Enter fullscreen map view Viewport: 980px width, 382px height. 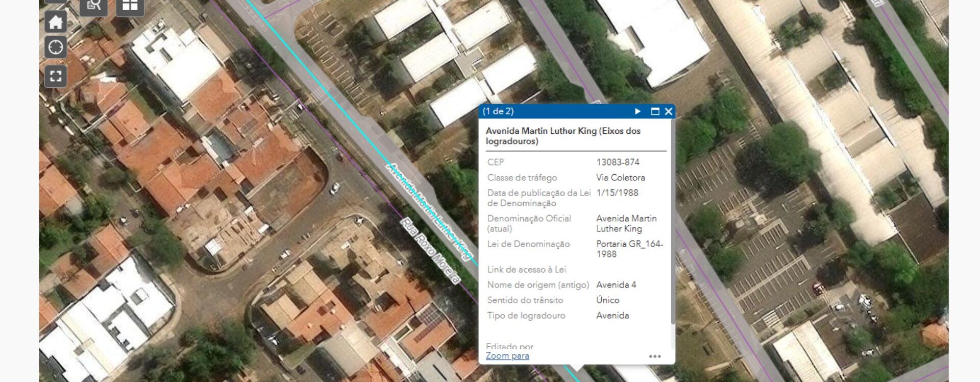(x=56, y=77)
